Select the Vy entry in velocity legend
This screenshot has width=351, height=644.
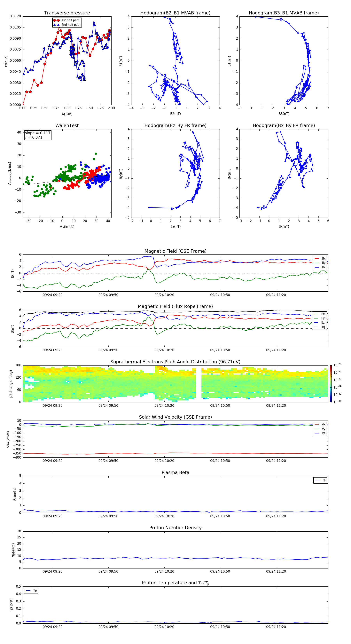(320, 429)
